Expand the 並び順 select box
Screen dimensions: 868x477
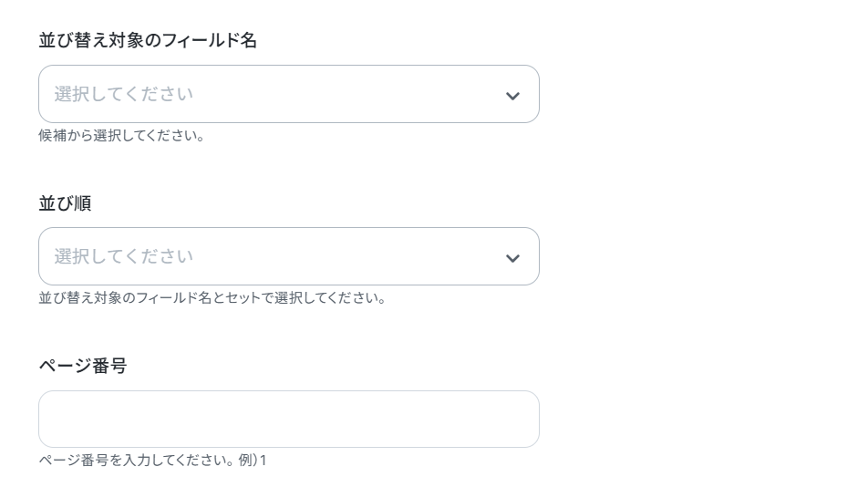pyautogui.click(x=288, y=256)
